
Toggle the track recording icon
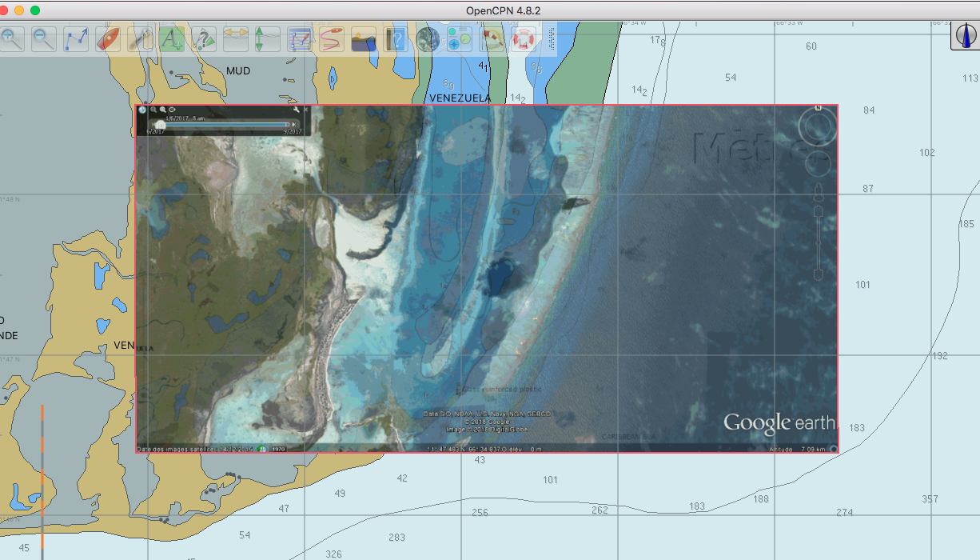pyautogui.click(x=332, y=39)
